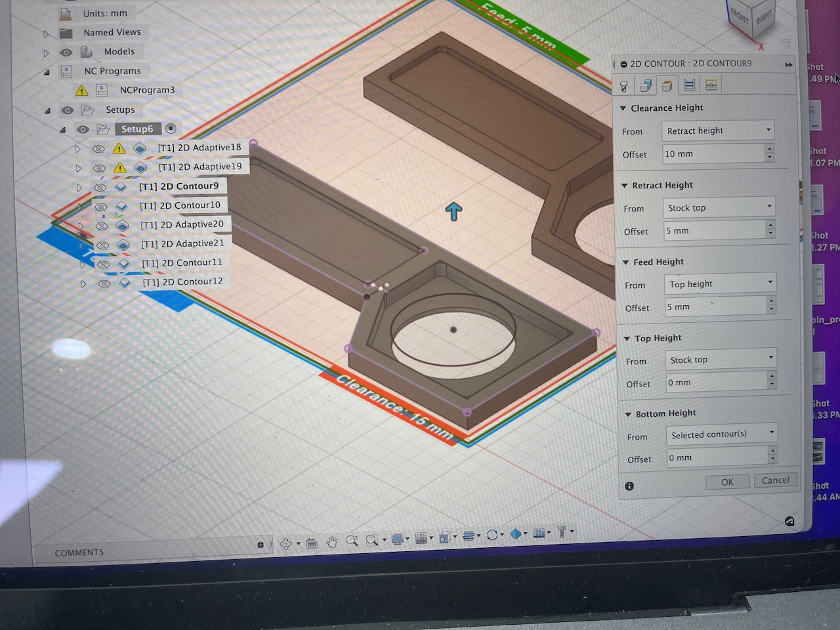This screenshot has height=630, width=840.
Task: Select the Pan hand tool
Action: pyautogui.click(x=332, y=541)
